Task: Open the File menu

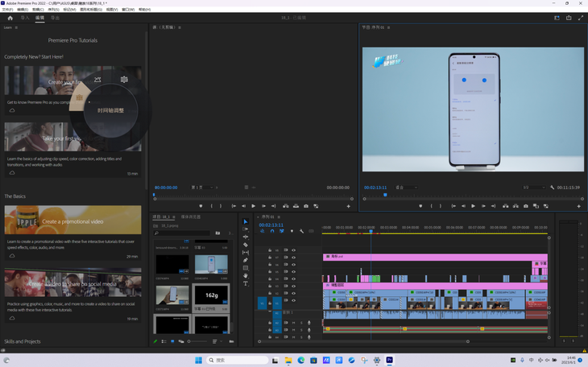Action: coord(7,10)
